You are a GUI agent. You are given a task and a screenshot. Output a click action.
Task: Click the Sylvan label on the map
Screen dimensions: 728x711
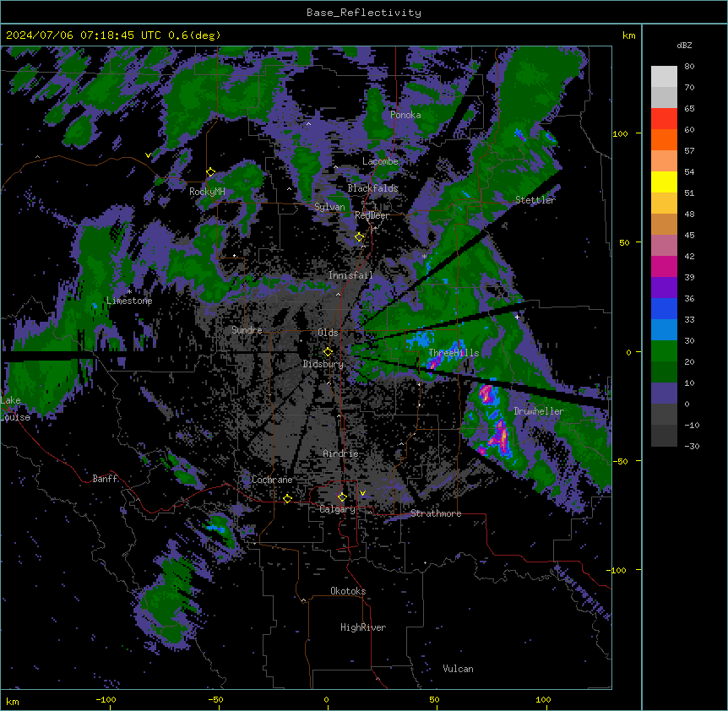(x=329, y=207)
